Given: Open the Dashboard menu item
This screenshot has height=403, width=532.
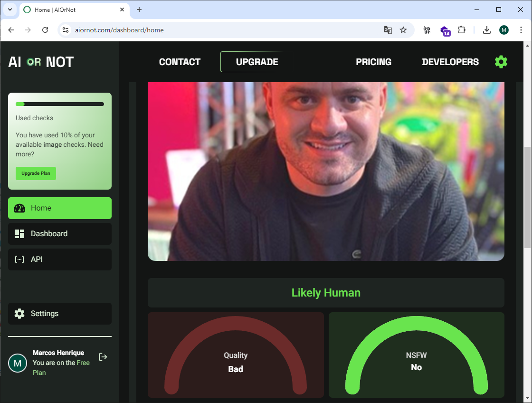Looking at the screenshot, I should (x=60, y=234).
